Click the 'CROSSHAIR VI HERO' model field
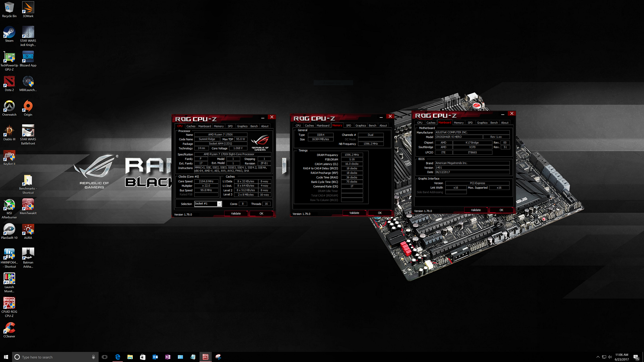Screen dimensions: 644x362 (459, 137)
